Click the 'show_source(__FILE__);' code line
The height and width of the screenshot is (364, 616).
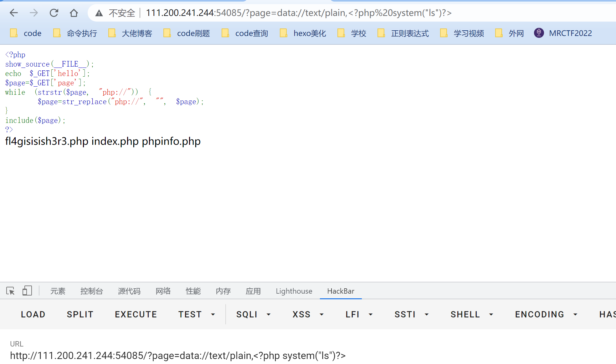tap(49, 64)
